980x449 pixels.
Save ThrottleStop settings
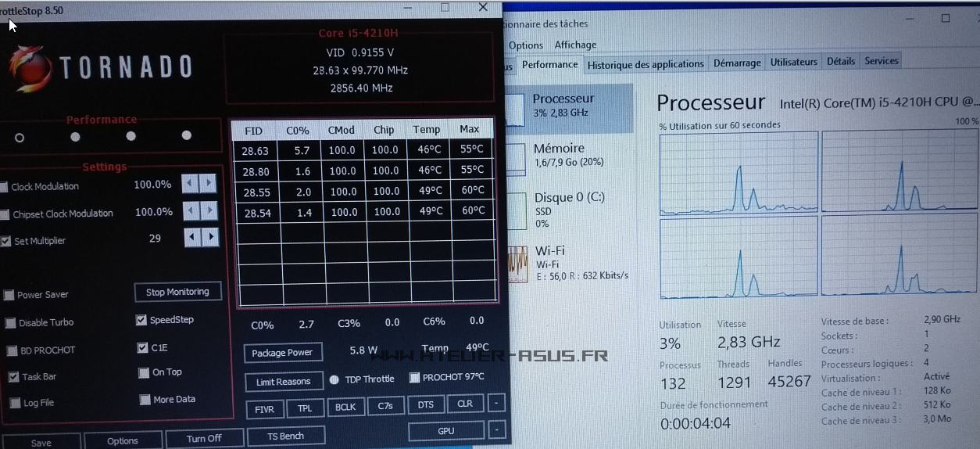pyautogui.click(x=41, y=442)
